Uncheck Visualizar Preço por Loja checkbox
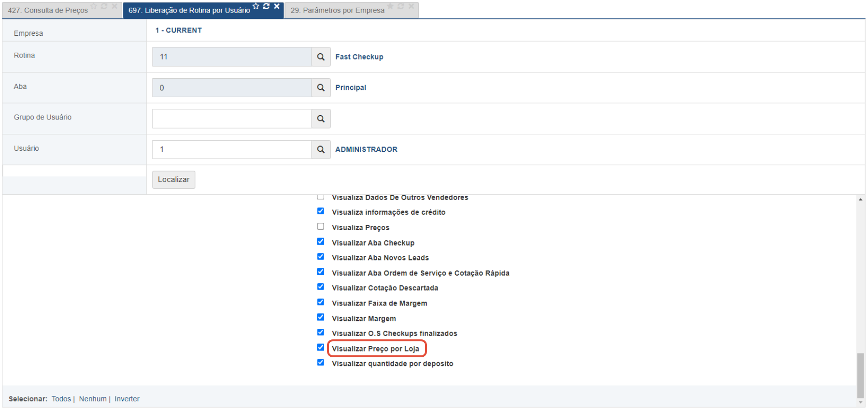868x409 pixels. (321, 348)
